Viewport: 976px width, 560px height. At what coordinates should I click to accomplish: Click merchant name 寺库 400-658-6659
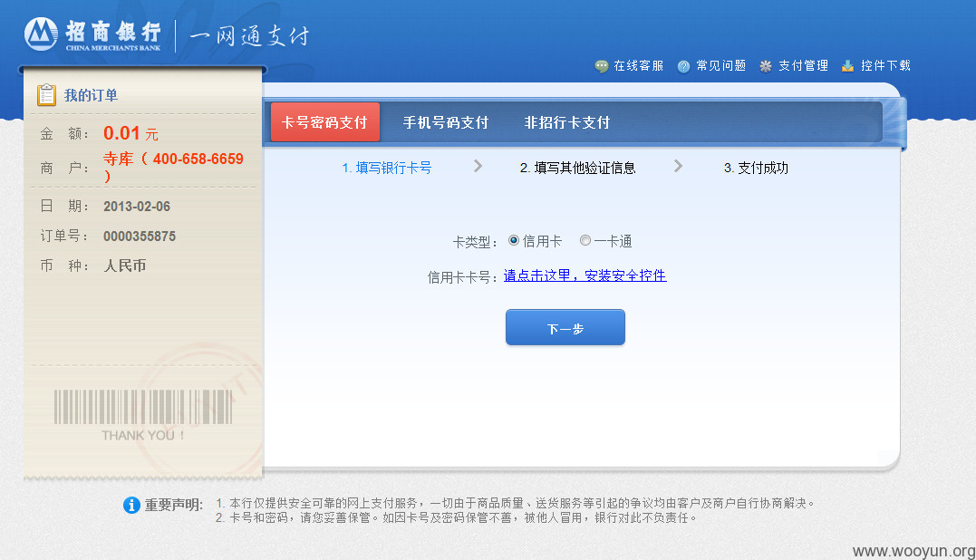click(x=174, y=168)
